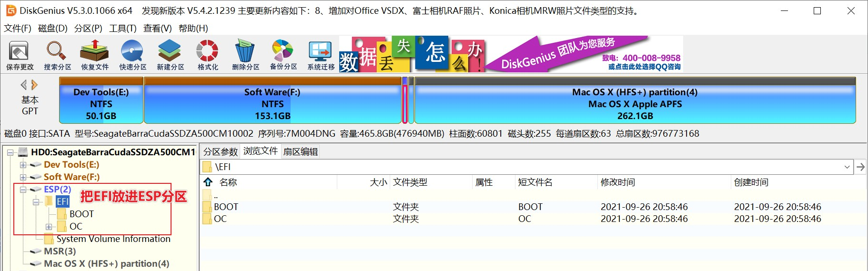Switch to Partition Parameters (分区参数) tab
The image size is (868, 271).
[220, 151]
